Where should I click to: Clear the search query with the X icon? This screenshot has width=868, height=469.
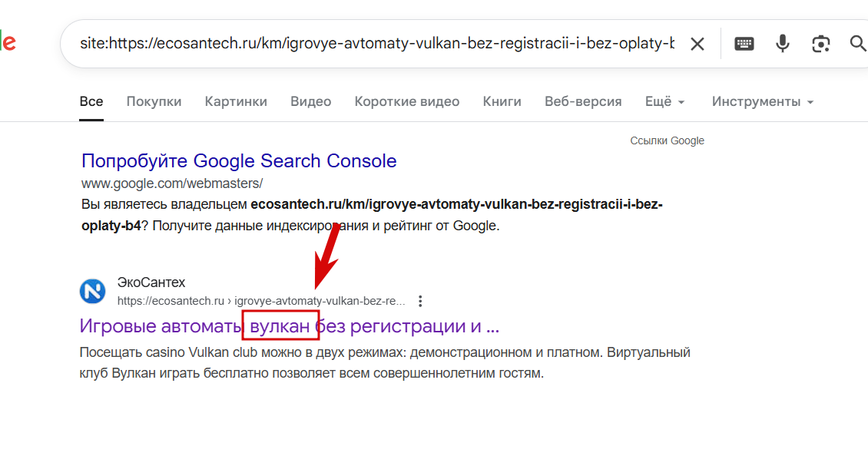click(x=697, y=44)
